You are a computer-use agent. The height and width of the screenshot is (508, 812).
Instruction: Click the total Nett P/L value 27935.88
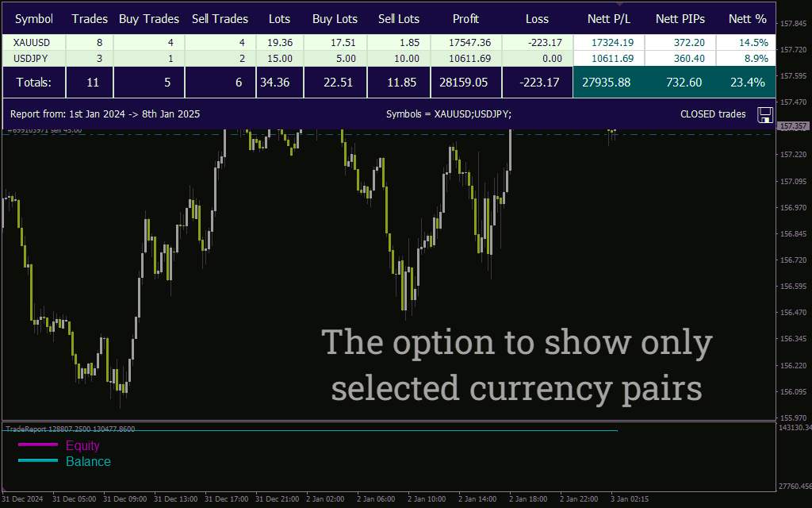[x=607, y=82]
